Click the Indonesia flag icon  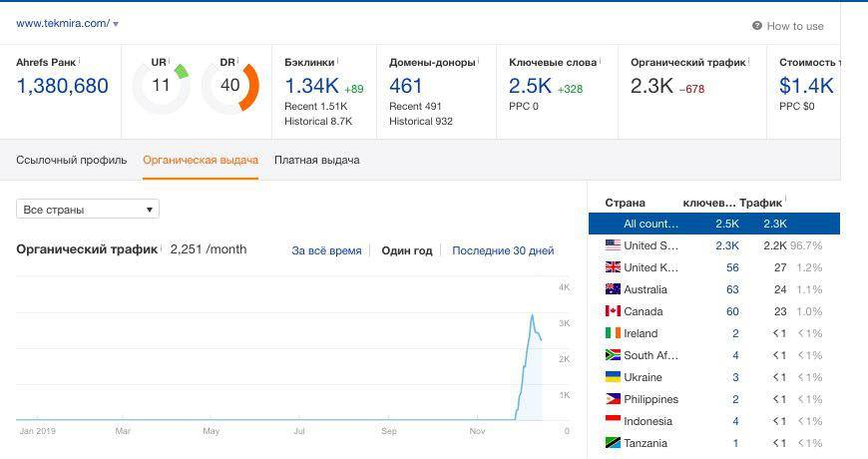613,421
